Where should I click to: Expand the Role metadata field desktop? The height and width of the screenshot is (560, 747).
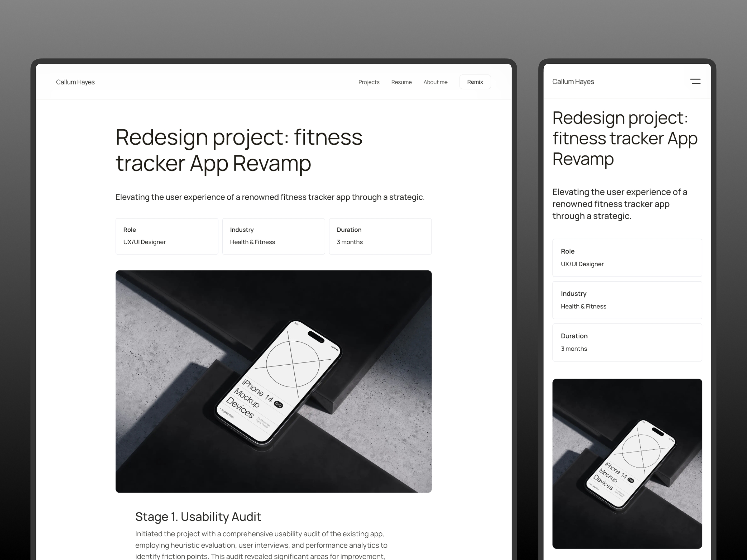point(167,236)
